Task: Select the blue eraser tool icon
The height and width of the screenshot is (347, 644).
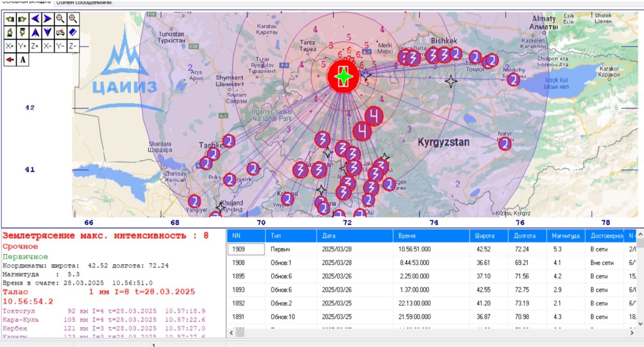Action: coord(72,32)
